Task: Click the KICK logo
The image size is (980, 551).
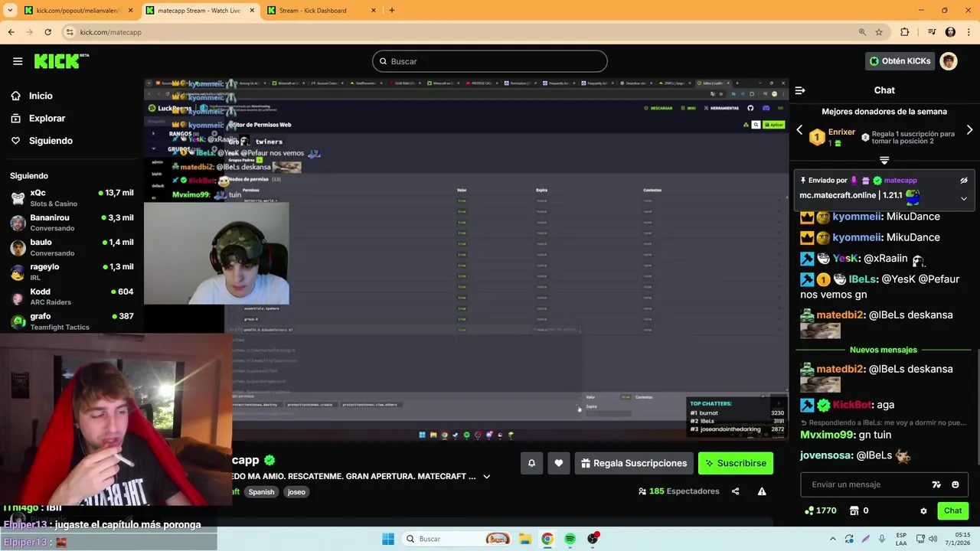Action: pyautogui.click(x=61, y=61)
